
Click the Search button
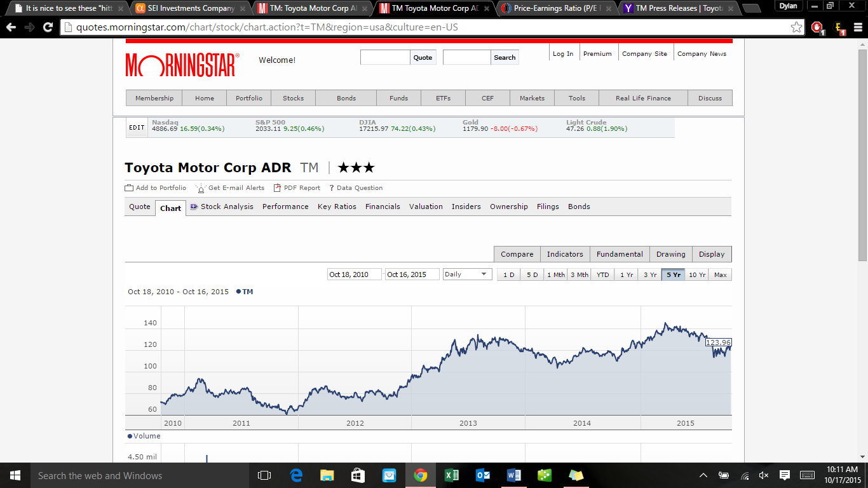(505, 57)
